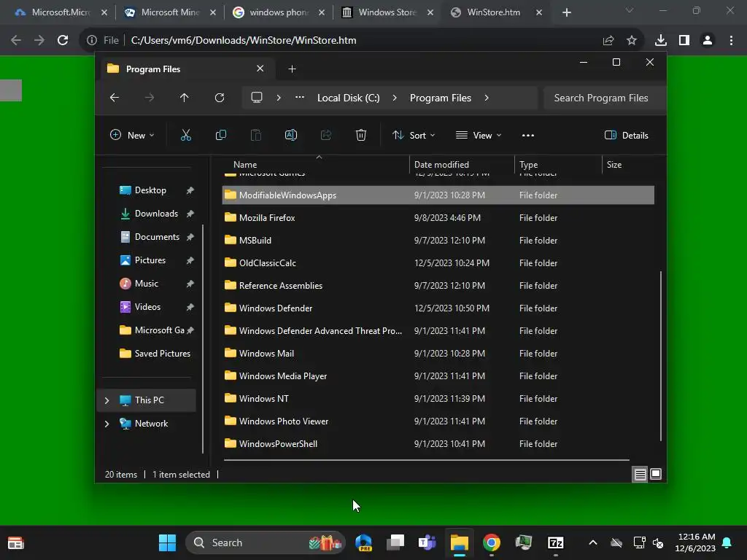Select the WinStore.htm Chrome tab
The image size is (747, 560).
point(496,12)
